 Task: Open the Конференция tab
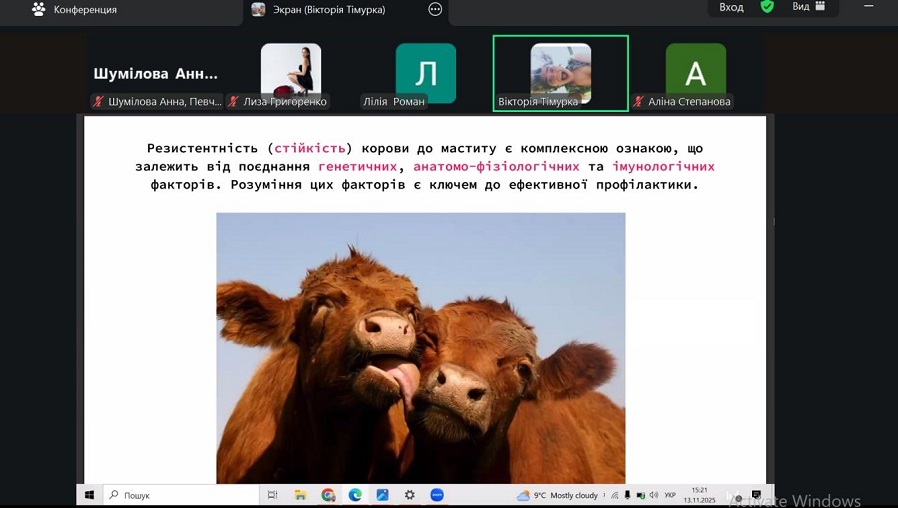75,10
